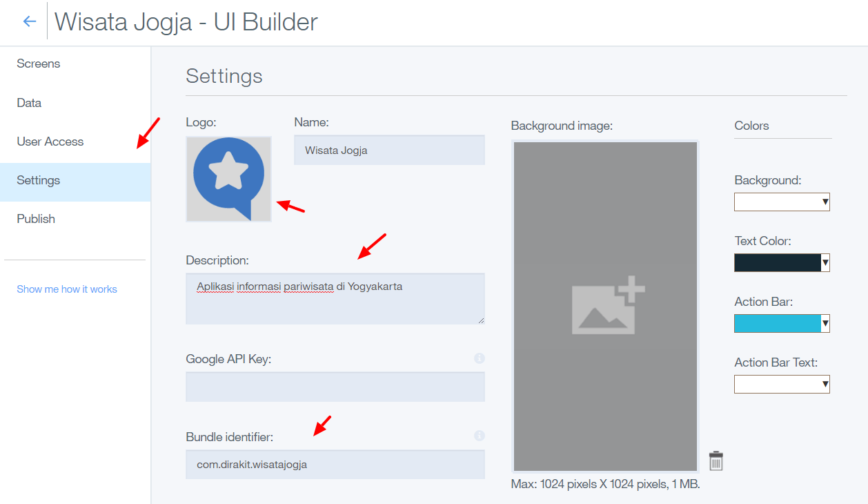
Task: Click the Google API Key info icon
Action: 480,358
